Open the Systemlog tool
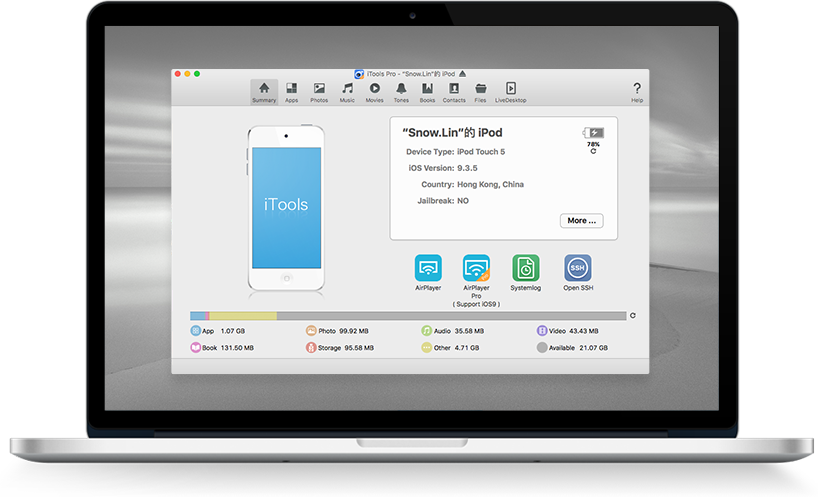Screen dimensions: 818x497 tap(525, 272)
